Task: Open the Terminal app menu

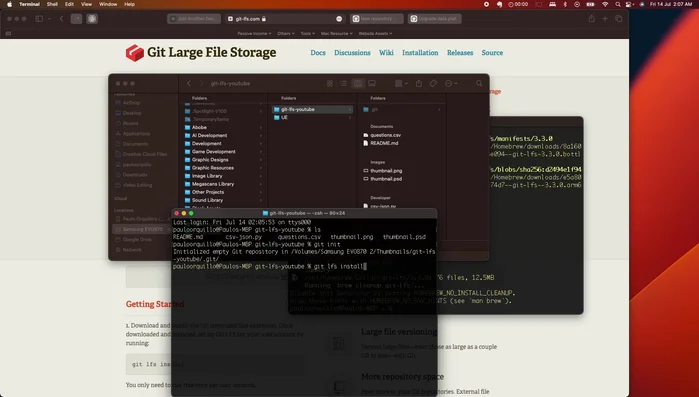Action: pyautogui.click(x=29, y=4)
